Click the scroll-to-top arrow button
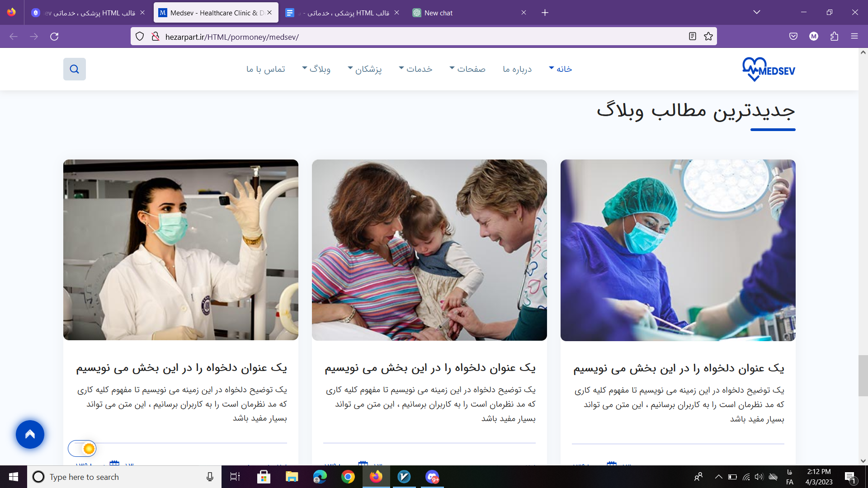Viewport: 868px width, 488px height. pos(30,434)
